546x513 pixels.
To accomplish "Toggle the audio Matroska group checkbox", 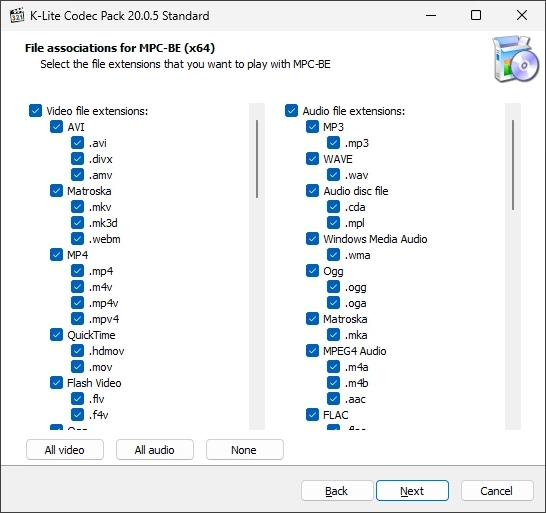I will (312, 319).
